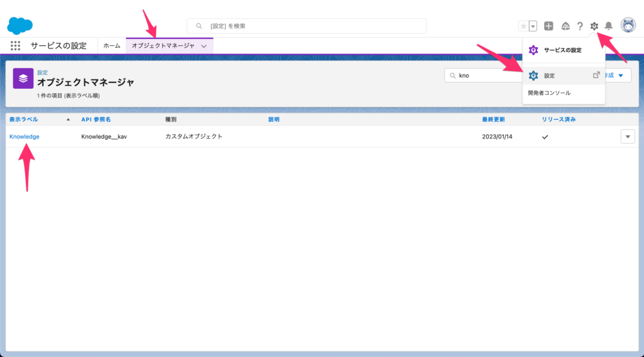644x357 pixels.
Task: Choose 開発者コンソール from the gear menu
Action: click(549, 93)
